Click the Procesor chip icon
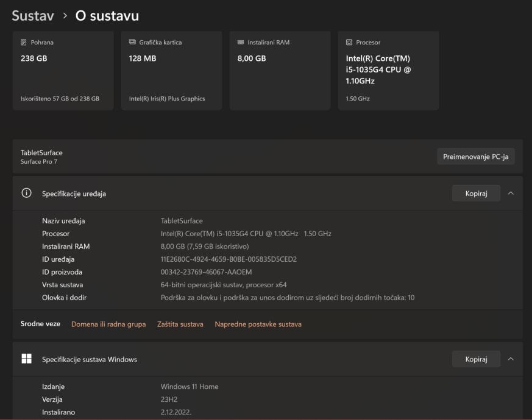Screen dimensions: 532x420 click(x=349, y=42)
